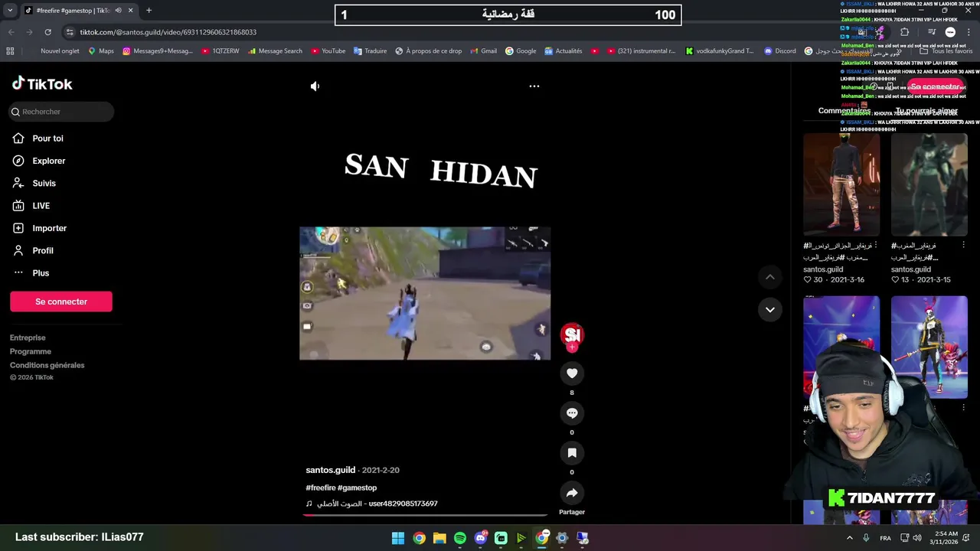
Task: Click the game video player area
Action: (425, 293)
